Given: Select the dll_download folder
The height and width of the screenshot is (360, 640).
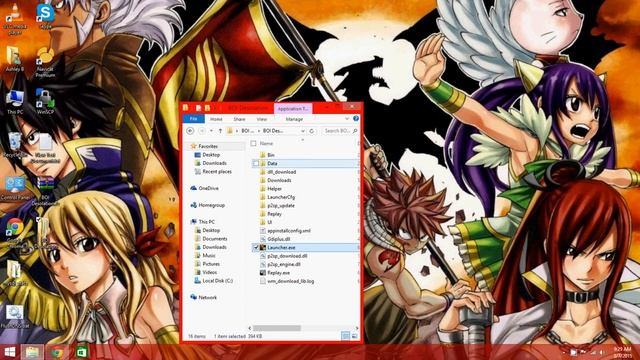Looking at the screenshot, I should pyautogui.click(x=282, y=172).
